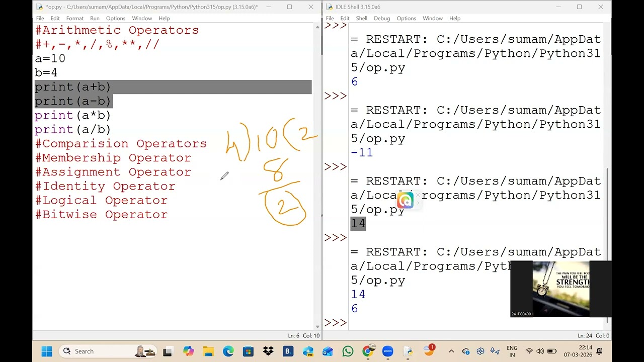Show hidden system tray icons
The width and height of the screenshot is (644, 362).
tap(451, 351)
